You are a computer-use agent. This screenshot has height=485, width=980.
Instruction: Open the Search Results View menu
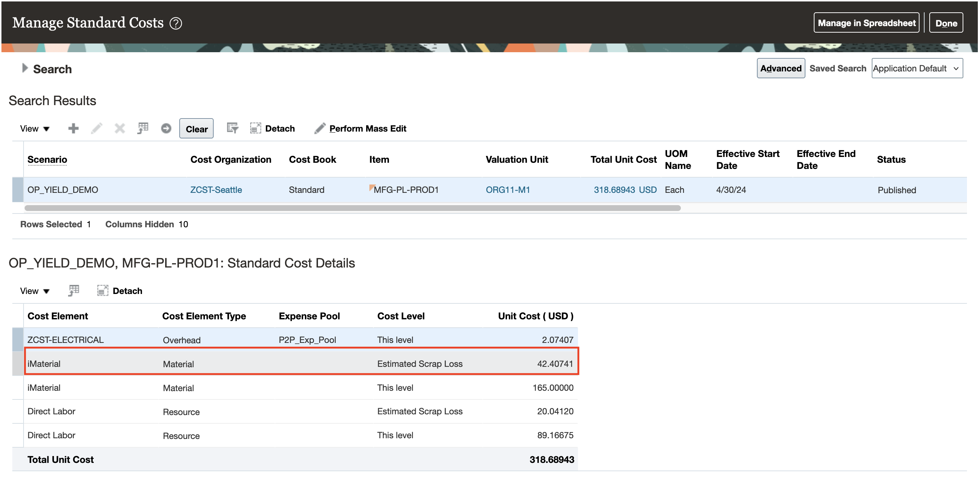[x=35, y=129]
